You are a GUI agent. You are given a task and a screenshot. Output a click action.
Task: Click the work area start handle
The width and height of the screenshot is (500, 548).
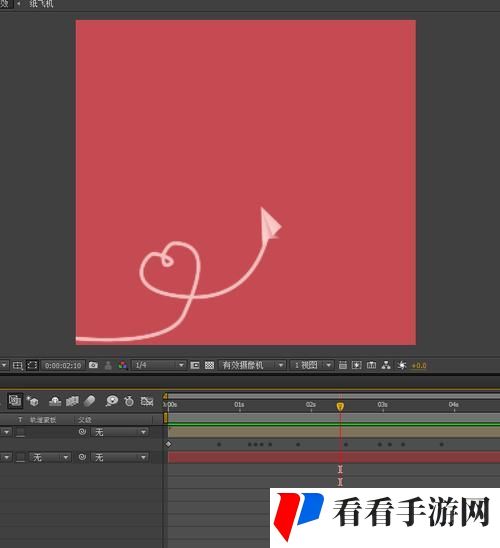tap(166, 418)
